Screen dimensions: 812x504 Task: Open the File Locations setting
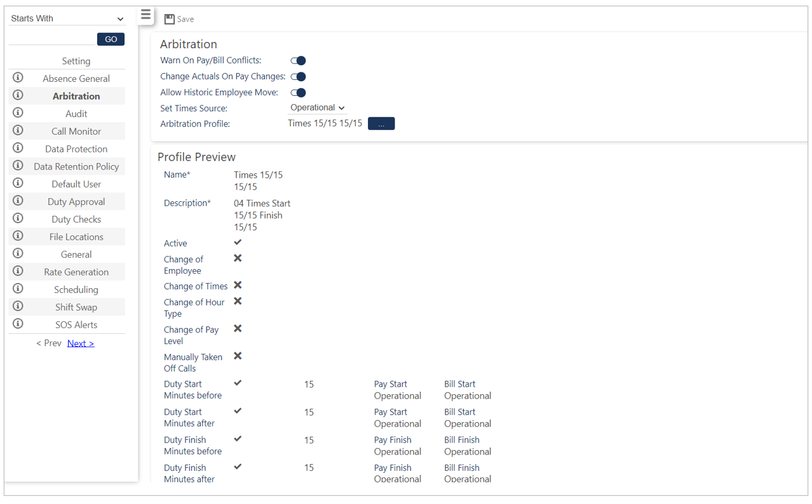76,237
